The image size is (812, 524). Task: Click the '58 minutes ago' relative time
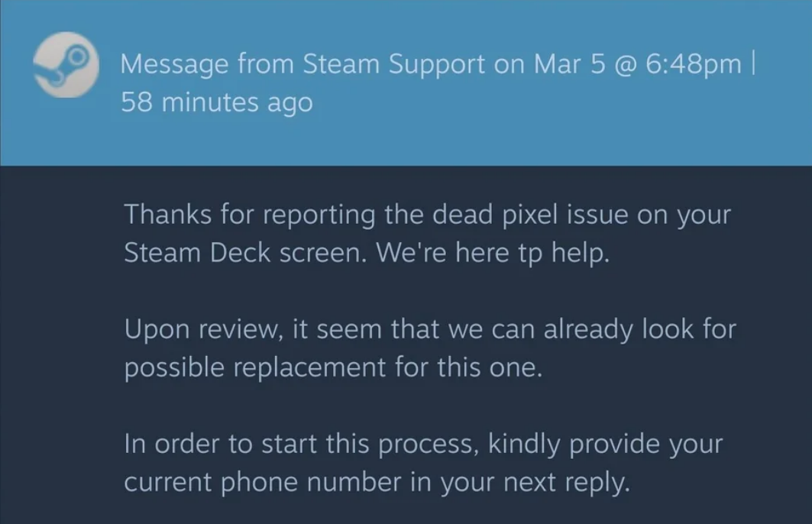[x=216, y=102]
